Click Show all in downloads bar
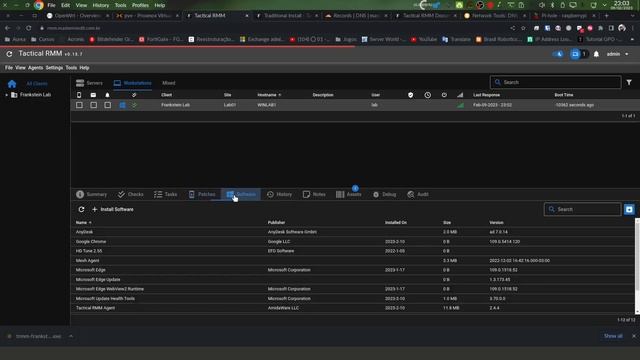Screen dimensions: 640x360 (613, 336)
